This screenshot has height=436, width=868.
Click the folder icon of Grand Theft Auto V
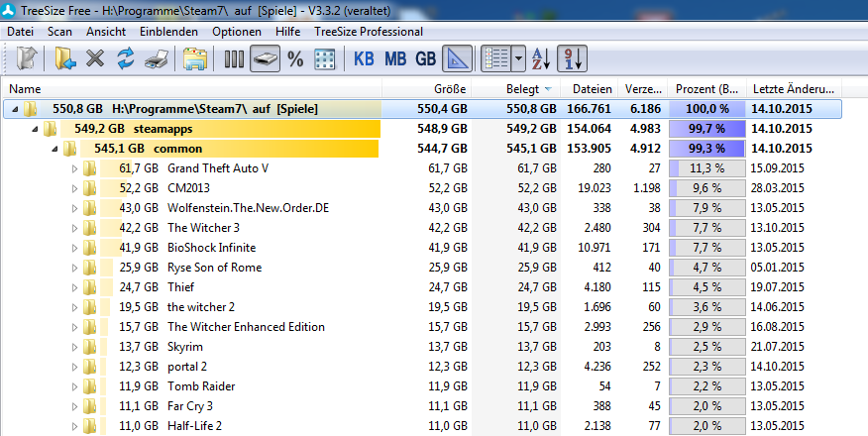point(89,168)
